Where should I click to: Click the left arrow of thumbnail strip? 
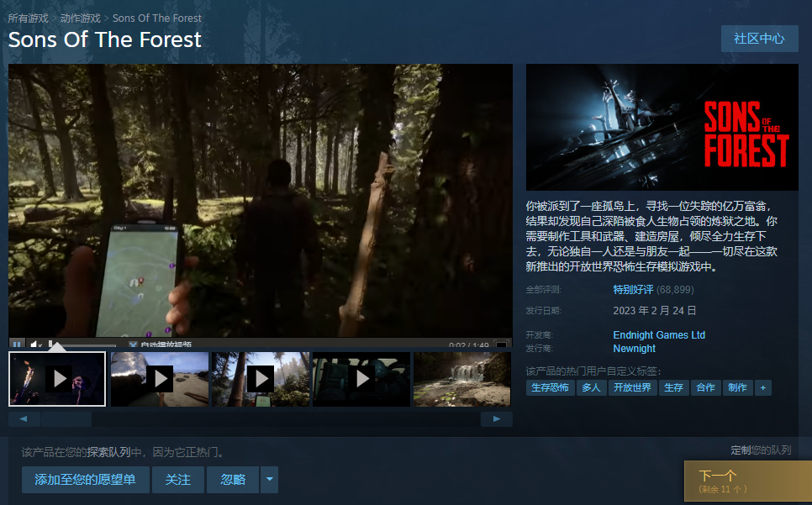[x=24, y=419]
